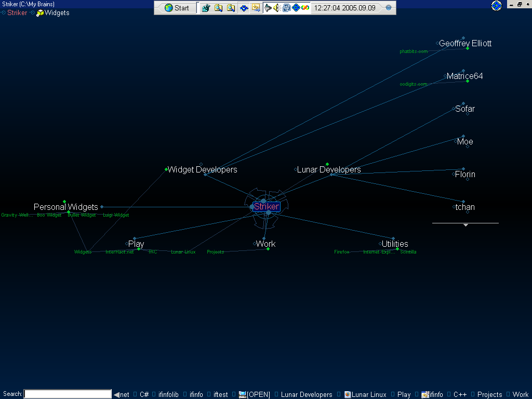Select the Sofar sibling thought
This screenshot has height=399, width=532.
465,109
